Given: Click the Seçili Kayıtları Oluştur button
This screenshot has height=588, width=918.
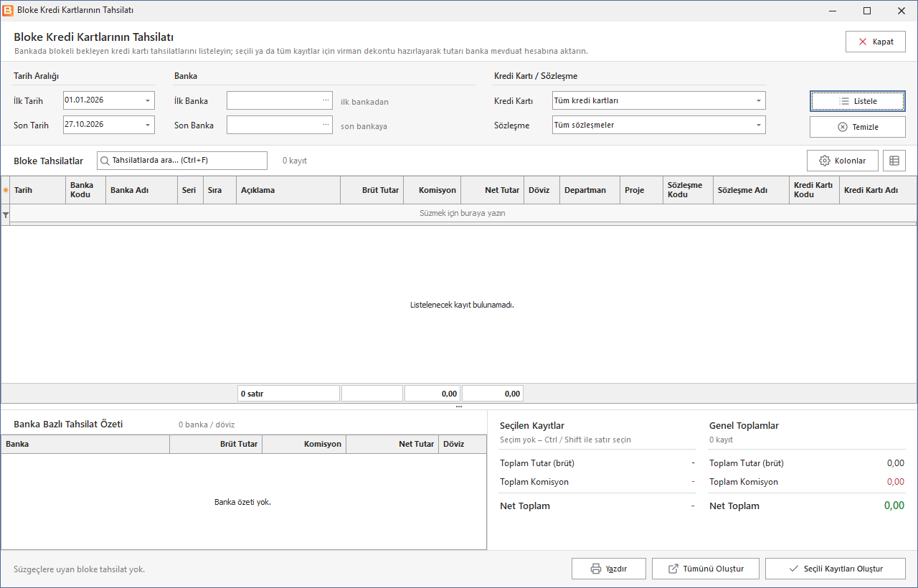Looking at the screenshot, I should coord(836,569).
